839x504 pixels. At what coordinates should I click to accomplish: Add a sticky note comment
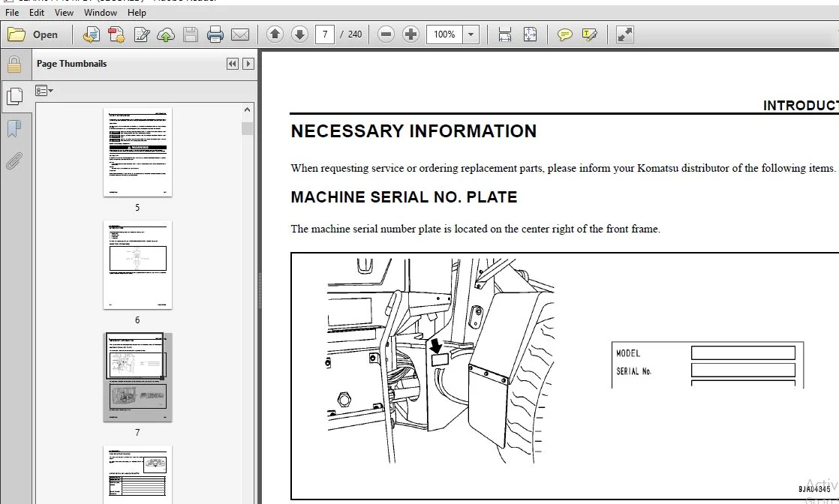564,34
